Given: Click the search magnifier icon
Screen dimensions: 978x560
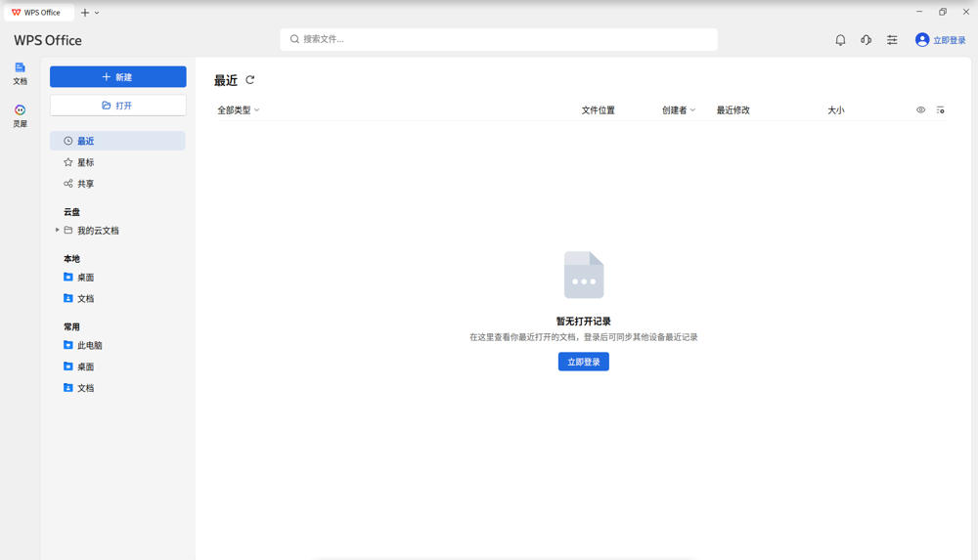Looking at the screenshot, I should point(294,39).
